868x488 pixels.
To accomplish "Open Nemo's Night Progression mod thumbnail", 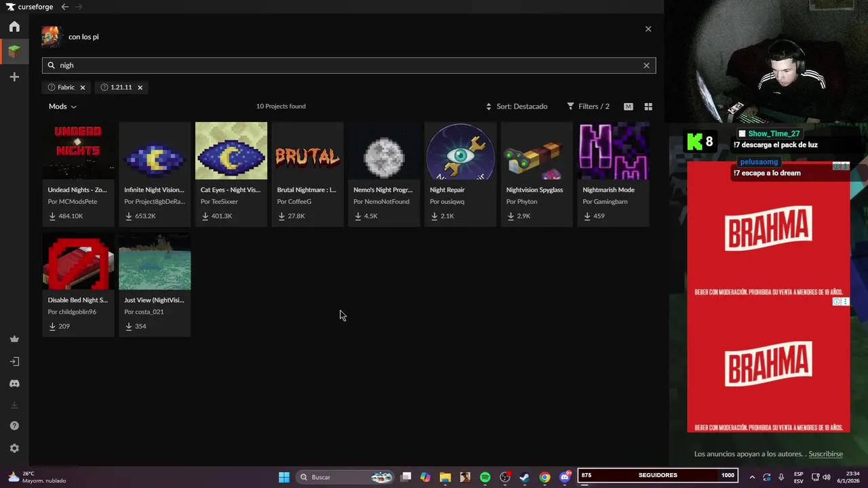I will click(x=384, y=150).
